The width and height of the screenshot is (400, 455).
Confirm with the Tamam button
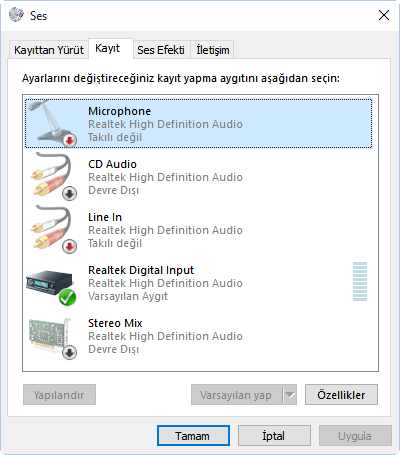tap(193, 436)
